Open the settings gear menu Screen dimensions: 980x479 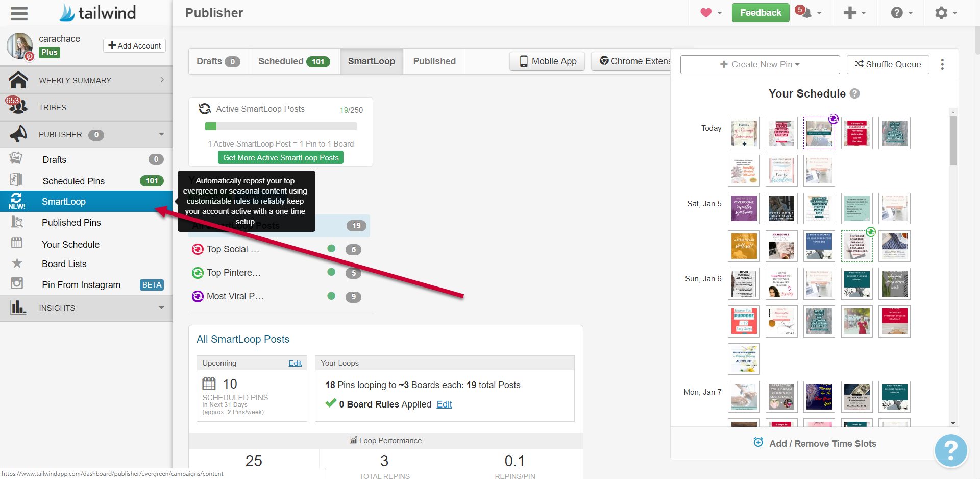pyautogui.click(x=946, y=13)
